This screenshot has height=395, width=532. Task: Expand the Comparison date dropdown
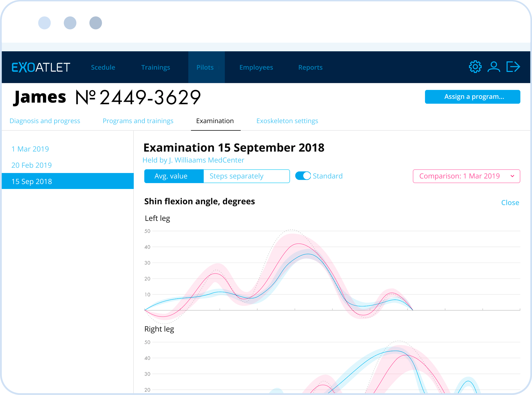(x=512, y=176)
